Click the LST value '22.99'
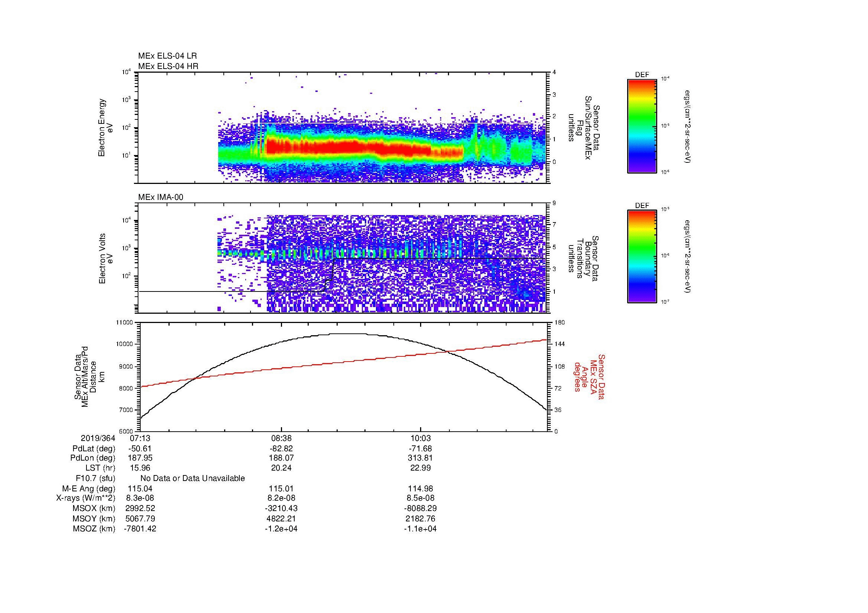The image size is (868, 613). [x=420, y=468]
